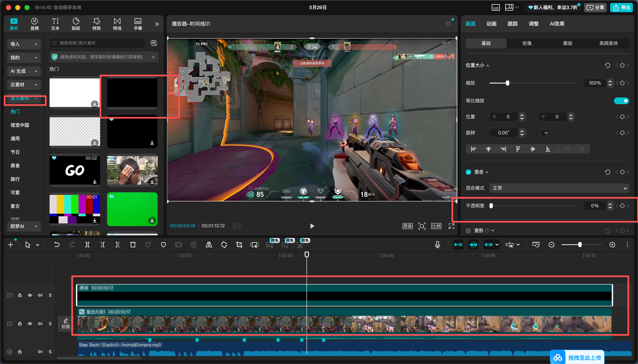The image size is (638, 364).
Task: Collapse the 位置大小 section arrow
Action: click(488, 66)
